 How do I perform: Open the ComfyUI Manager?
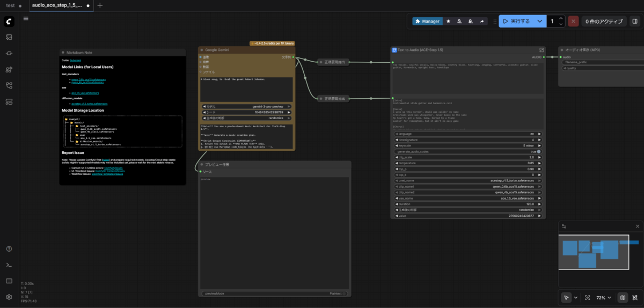[x=427, y=21]
